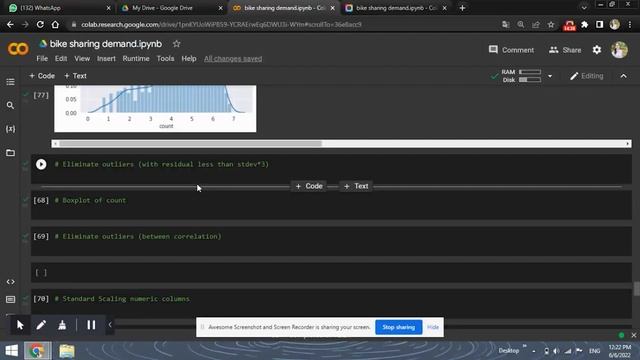Image resolution: width=640 pixels, height=360 pixels.
Task: Bookmark this page with star icon
Action: 551,24
